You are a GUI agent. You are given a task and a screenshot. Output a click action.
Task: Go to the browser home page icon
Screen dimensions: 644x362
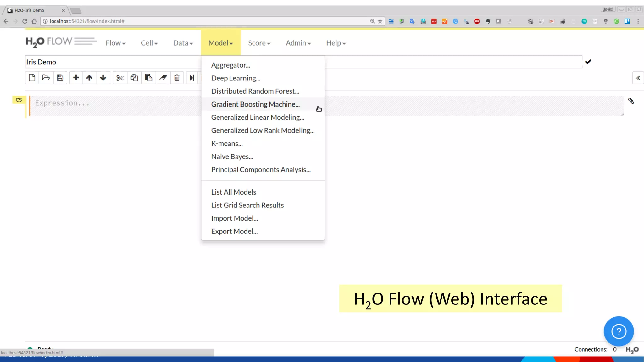point(34,21)
